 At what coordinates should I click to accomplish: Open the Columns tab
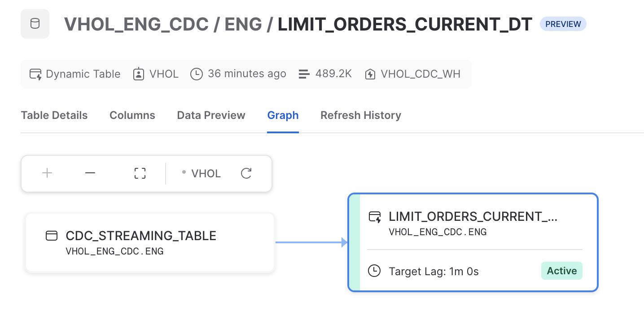point(132,115)
